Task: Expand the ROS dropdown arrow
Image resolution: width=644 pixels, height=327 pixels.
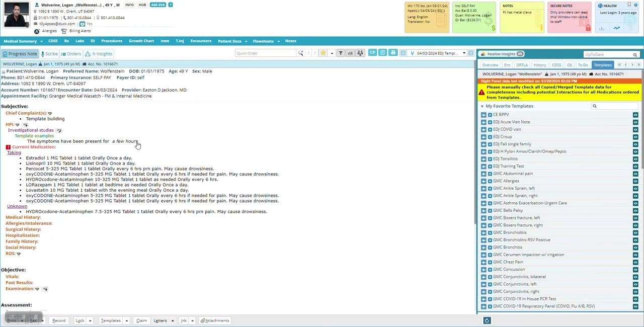Action: pyautogui.click(x=19, y=254)
